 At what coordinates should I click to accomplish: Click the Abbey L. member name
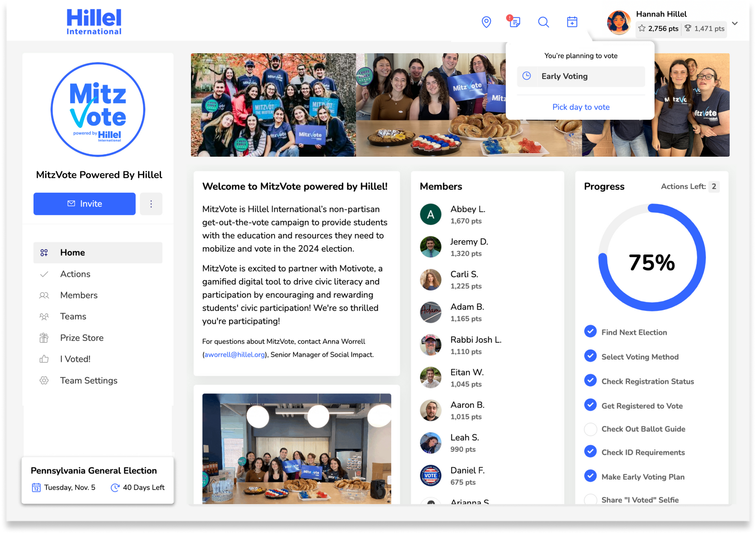468,209
